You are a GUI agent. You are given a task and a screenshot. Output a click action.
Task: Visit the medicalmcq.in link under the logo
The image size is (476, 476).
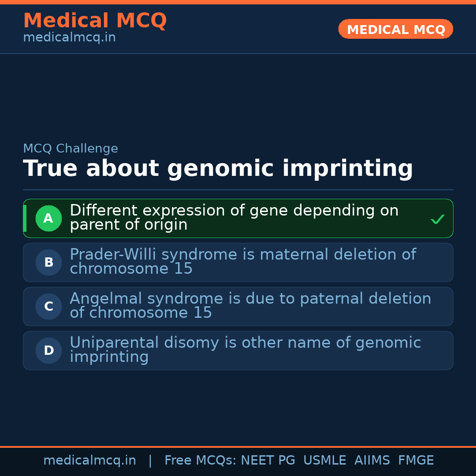tap(70, 37)
